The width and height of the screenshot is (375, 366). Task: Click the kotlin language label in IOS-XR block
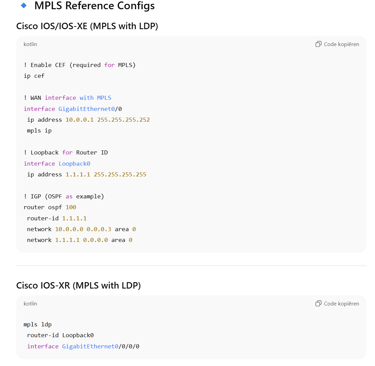click(x=30, y=303)
